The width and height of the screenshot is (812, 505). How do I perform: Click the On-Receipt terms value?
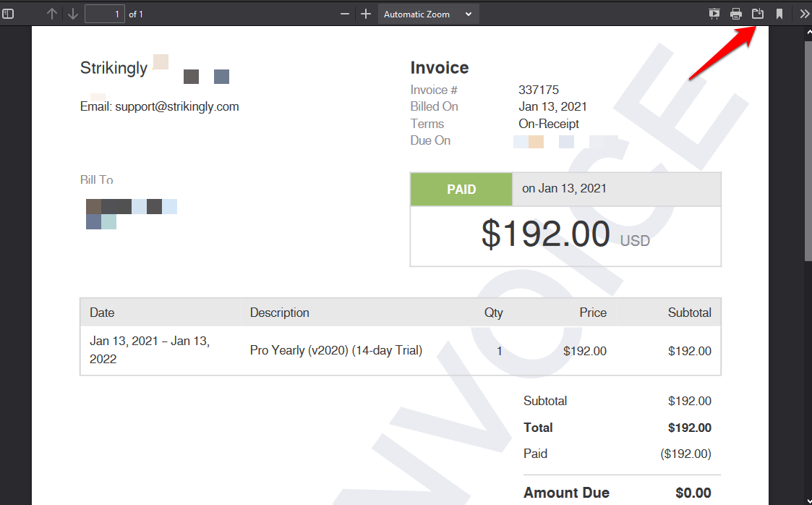(x=549, y=124)
